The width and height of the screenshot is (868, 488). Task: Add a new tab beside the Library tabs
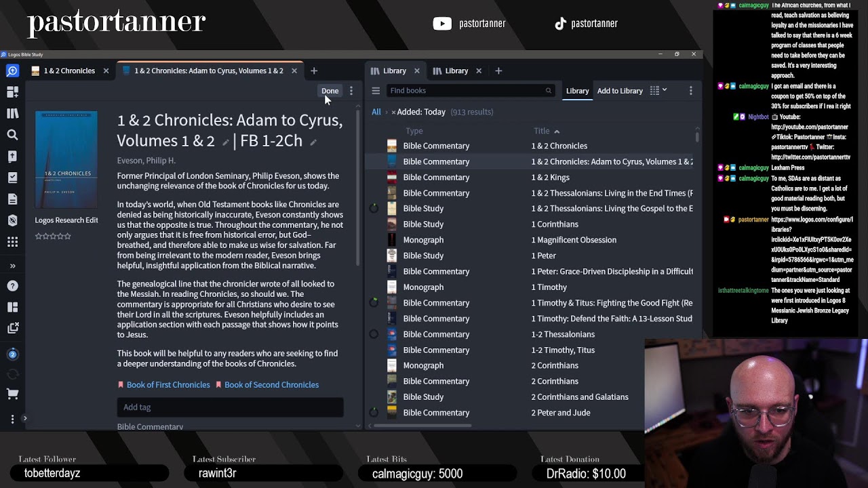click(x=498, y=70)
